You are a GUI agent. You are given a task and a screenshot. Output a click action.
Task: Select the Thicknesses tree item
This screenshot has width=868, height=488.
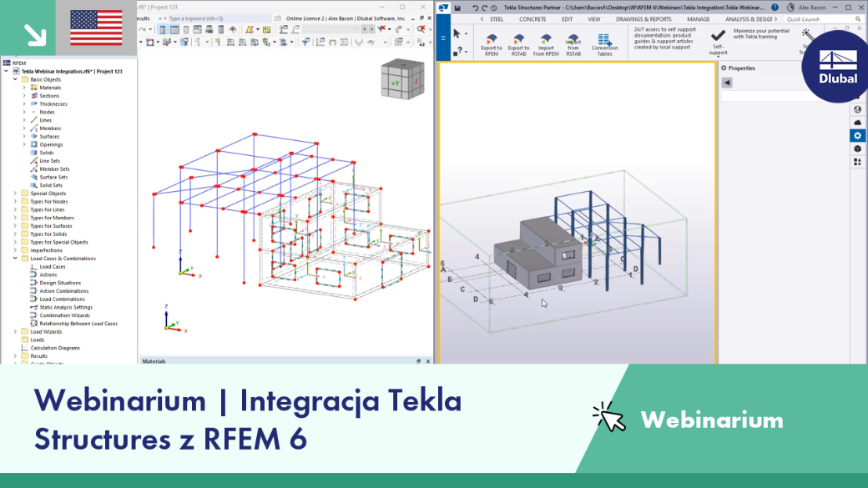coord(53,104)
